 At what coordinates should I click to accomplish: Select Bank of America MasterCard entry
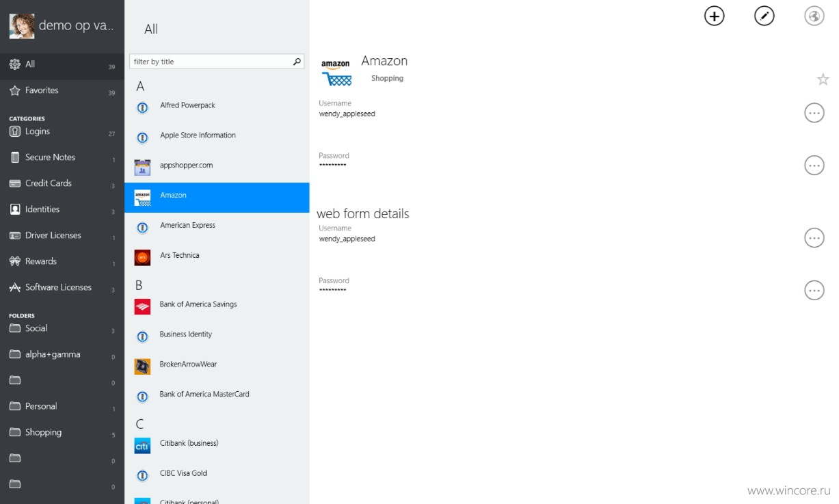[217, 397]
